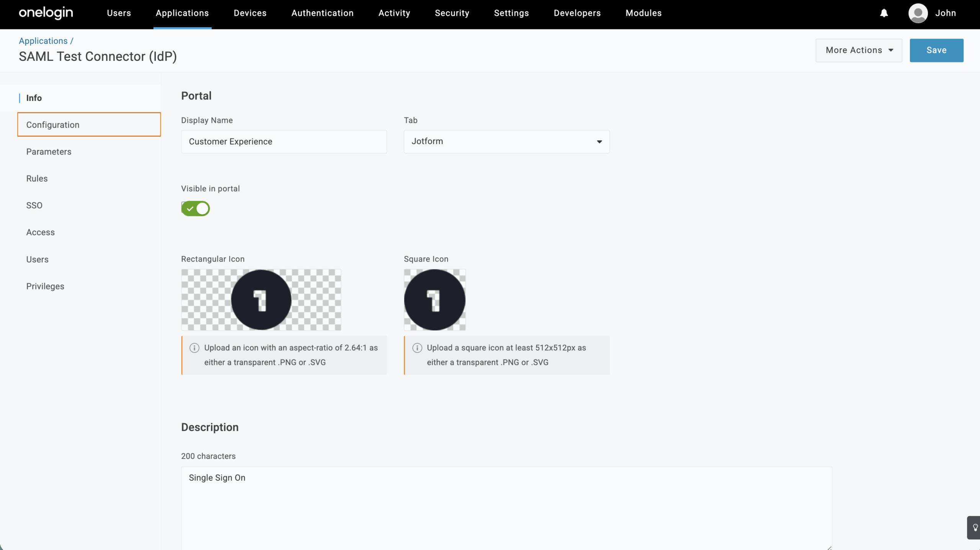Screen dimensions: 980x550
Task: Click the onelogin logo
Action: 46,13
